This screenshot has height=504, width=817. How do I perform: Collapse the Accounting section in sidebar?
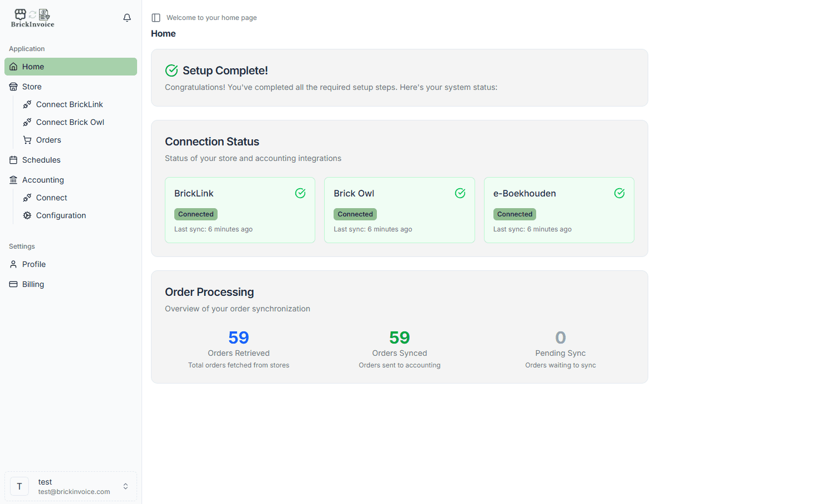point(43,180)
